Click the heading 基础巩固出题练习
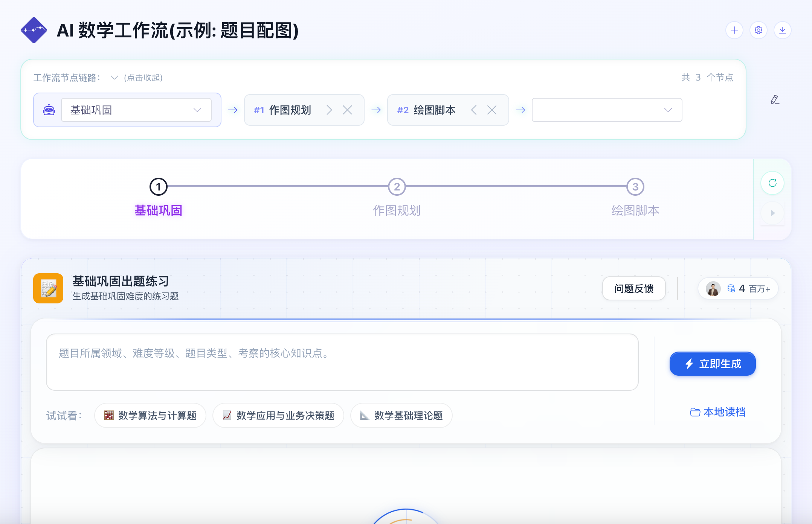Image resolution: width=812 pixels, height=524 pixels. click(x=121, y=281)
